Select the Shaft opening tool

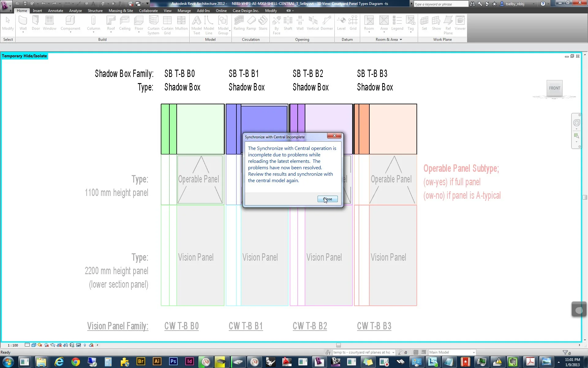pyautogui.click(x=288, y=23)
